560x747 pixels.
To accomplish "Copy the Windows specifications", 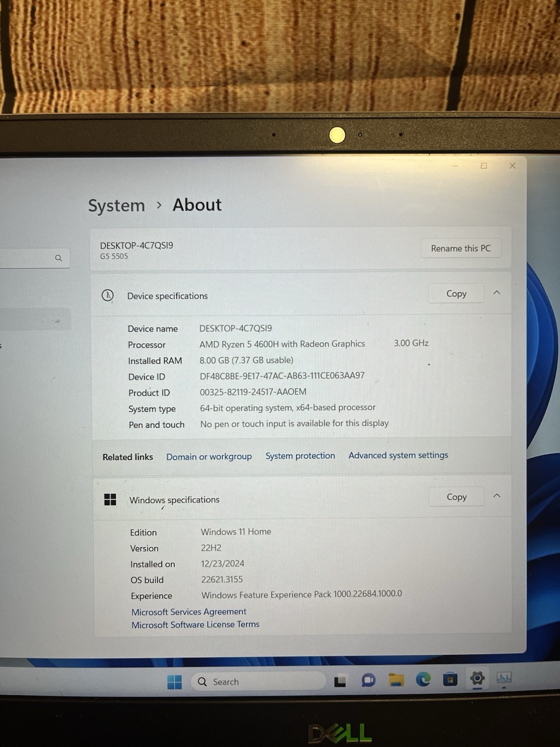I will click(x=456, y=497).
